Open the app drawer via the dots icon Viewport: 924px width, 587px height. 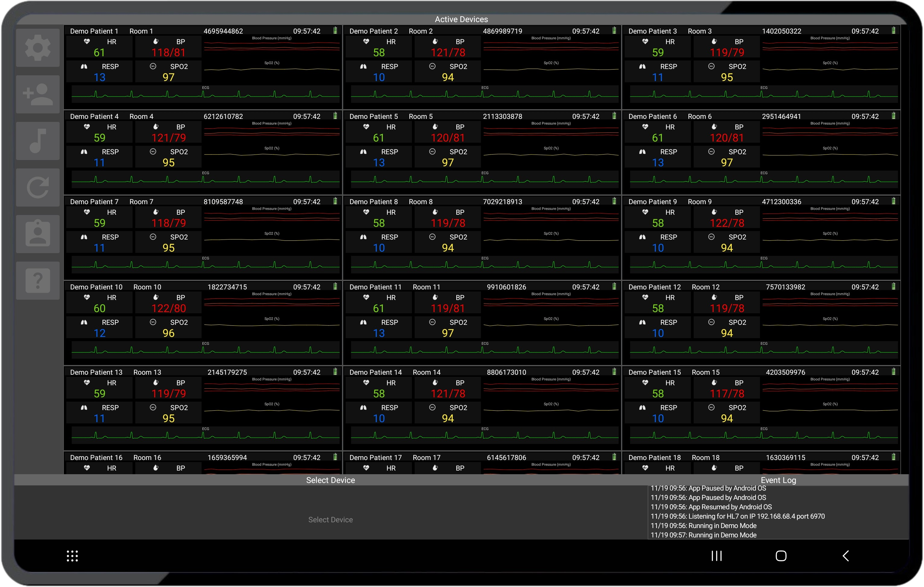pyautogui.click(x=72, y=556)
